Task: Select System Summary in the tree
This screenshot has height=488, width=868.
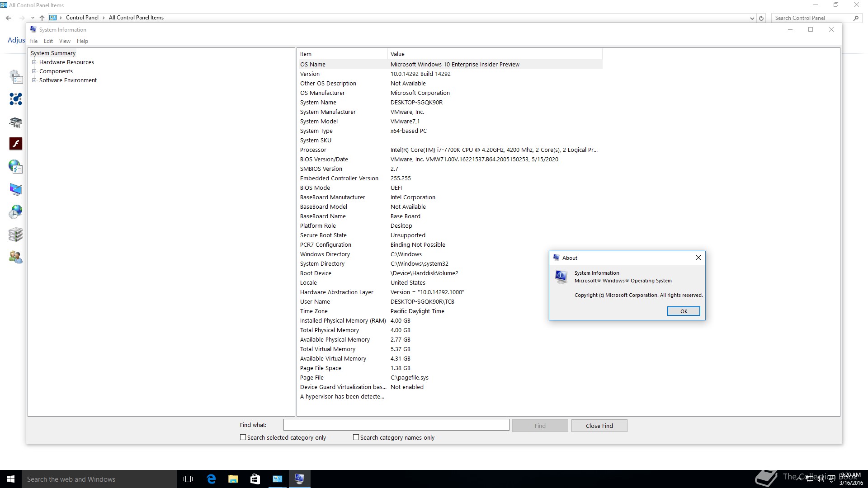Action: (53, 53)
